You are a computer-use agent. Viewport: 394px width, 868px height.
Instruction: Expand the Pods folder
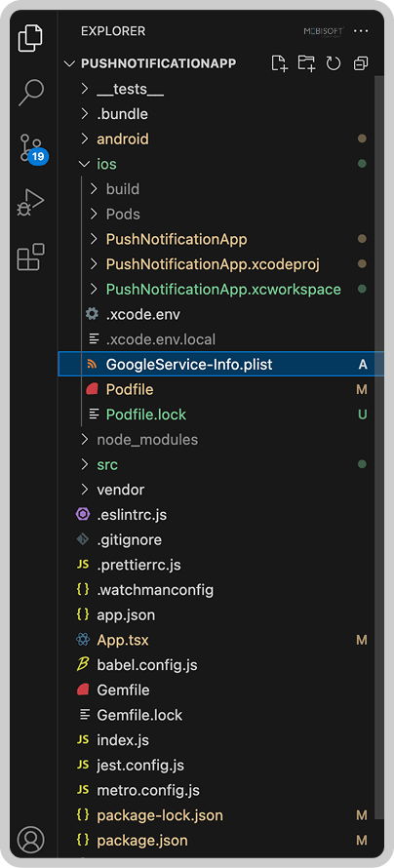click(94, 214)
